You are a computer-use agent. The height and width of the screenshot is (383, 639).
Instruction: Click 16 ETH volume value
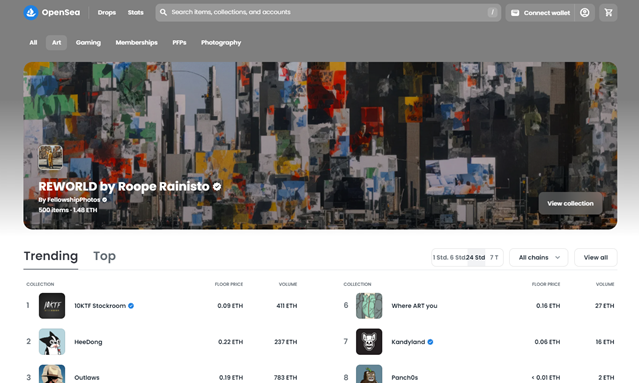pyautogui.click(x=605, y=342)
